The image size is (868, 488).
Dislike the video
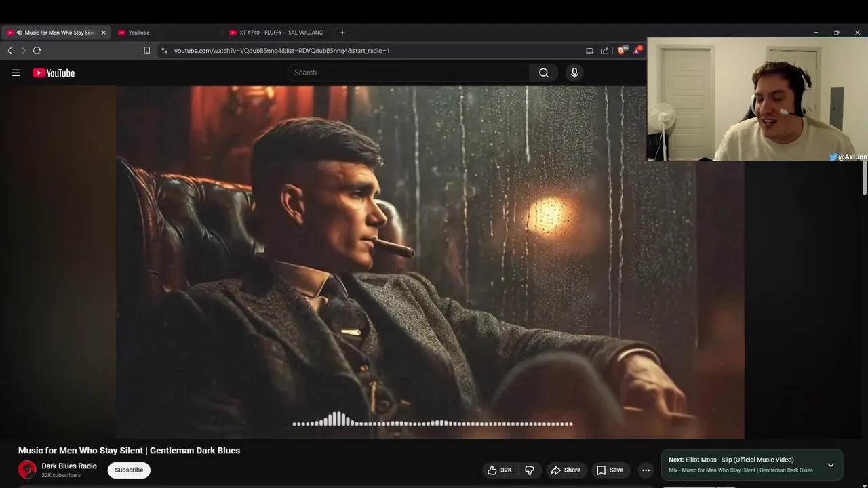click(530, 470)
